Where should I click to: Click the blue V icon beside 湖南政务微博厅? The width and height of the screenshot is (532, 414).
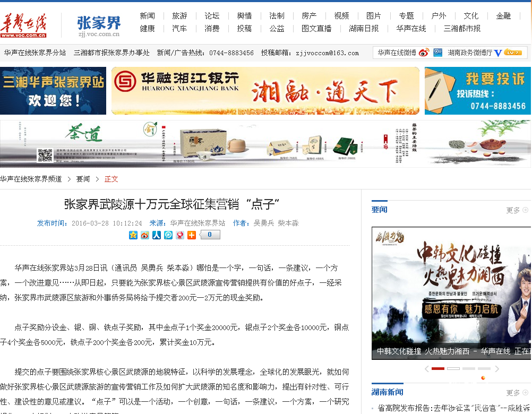pos(498,53)
